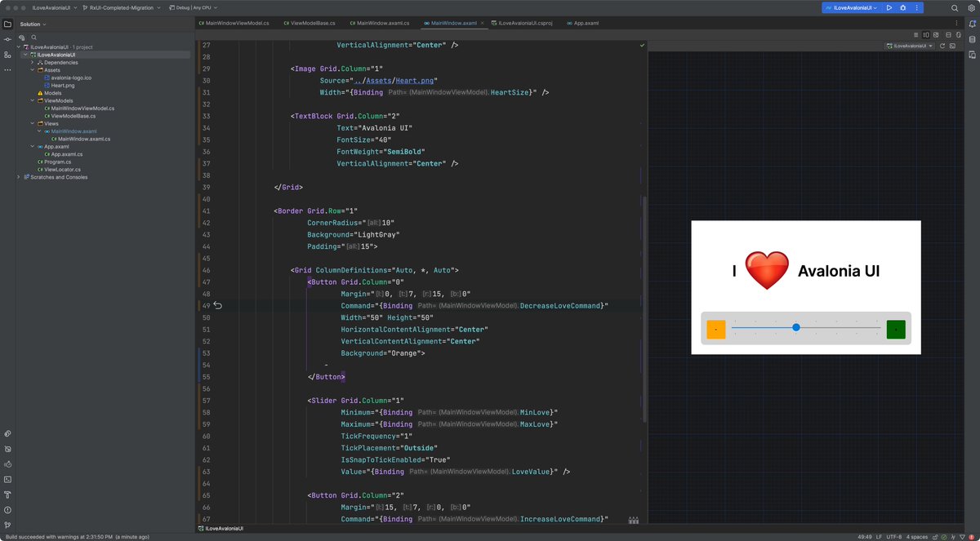Click the green increase button in preview
The image size is (980, 541).
point(896,330)
